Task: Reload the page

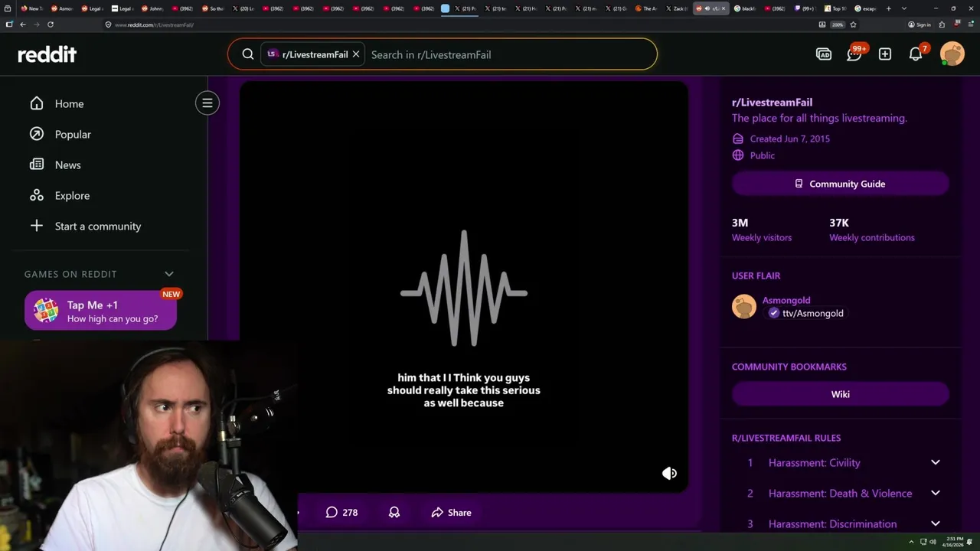Action: (51, 24)
